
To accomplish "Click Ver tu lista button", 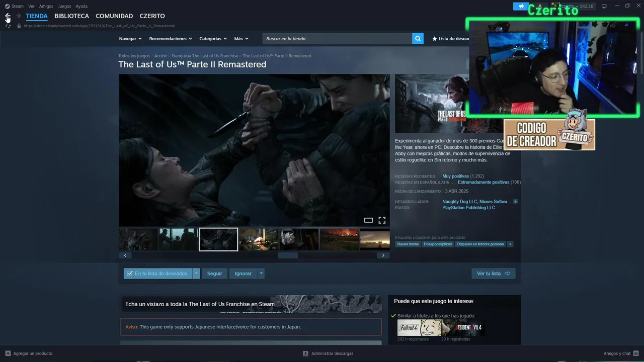I will [x=494, y=274].
